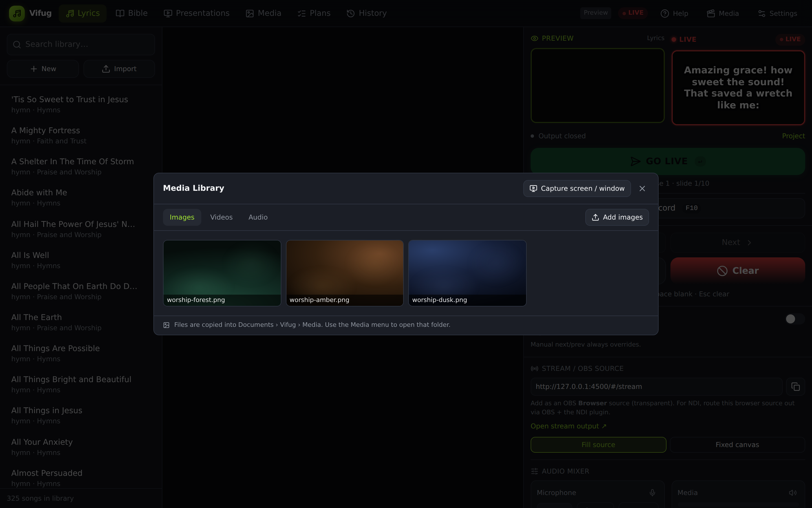This screenshot has width=812, height=508.
Task: Switch to the Audio tab
Action: [x=258, y=217]
